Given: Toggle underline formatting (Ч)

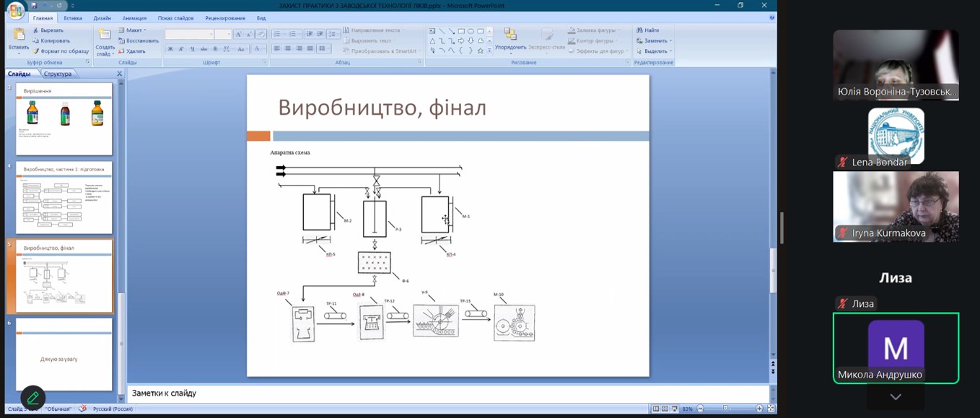Looking at the screenshot, I should tap(192, 49).
